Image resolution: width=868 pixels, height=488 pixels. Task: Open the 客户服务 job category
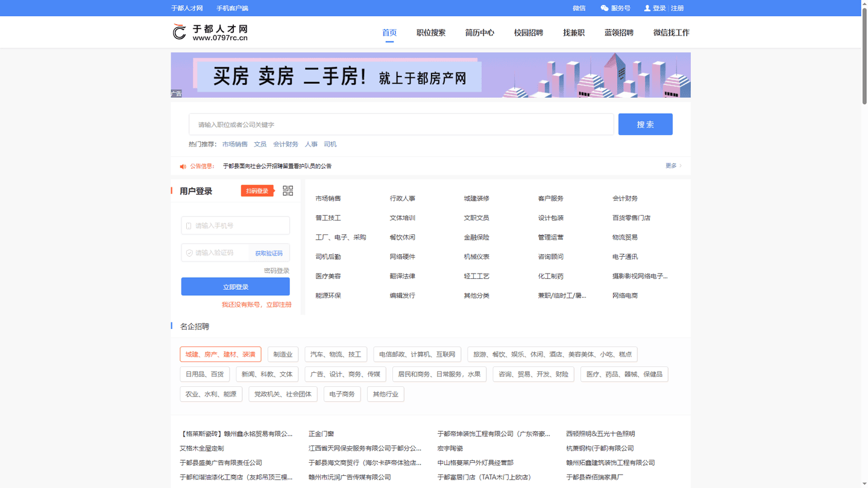pos(551,199)
